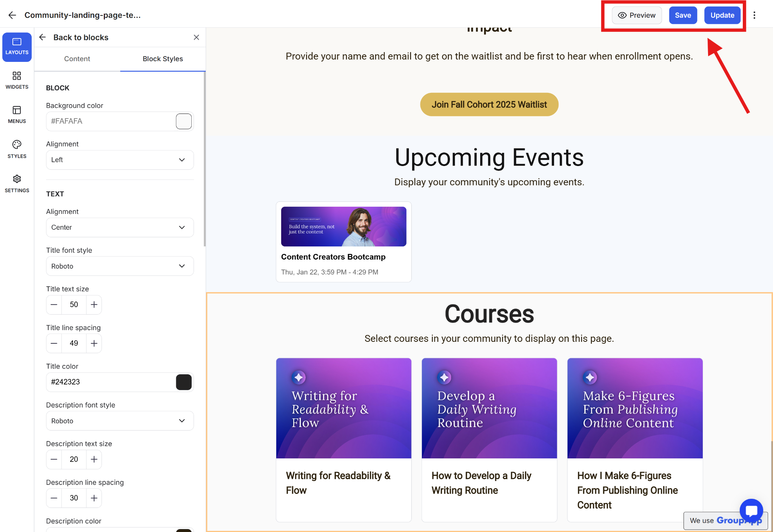Increase the Description text size

coord(94,459)
